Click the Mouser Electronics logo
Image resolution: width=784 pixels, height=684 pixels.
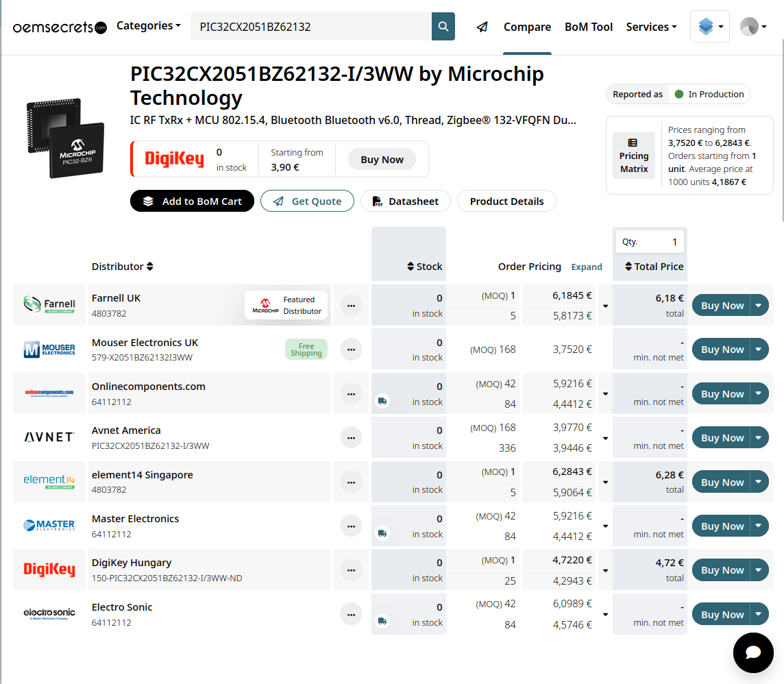coord(49,349)
